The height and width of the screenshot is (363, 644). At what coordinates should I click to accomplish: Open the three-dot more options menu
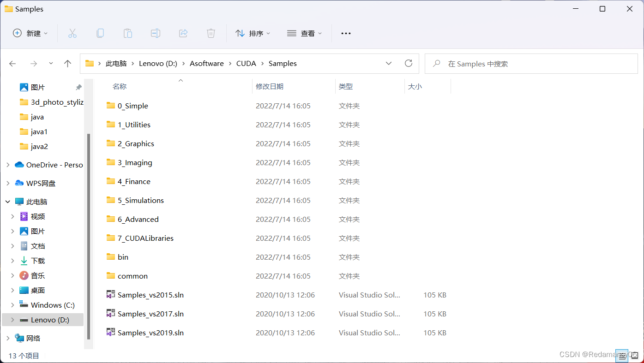(x=346, y=33)
